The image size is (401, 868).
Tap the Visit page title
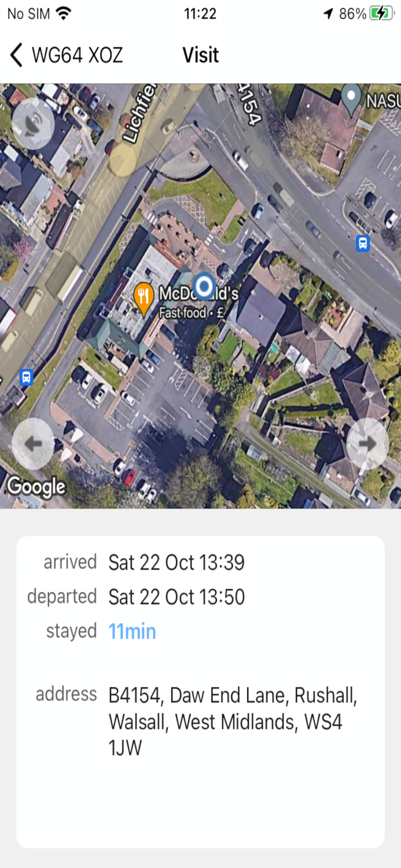click(x=200, y=55)
